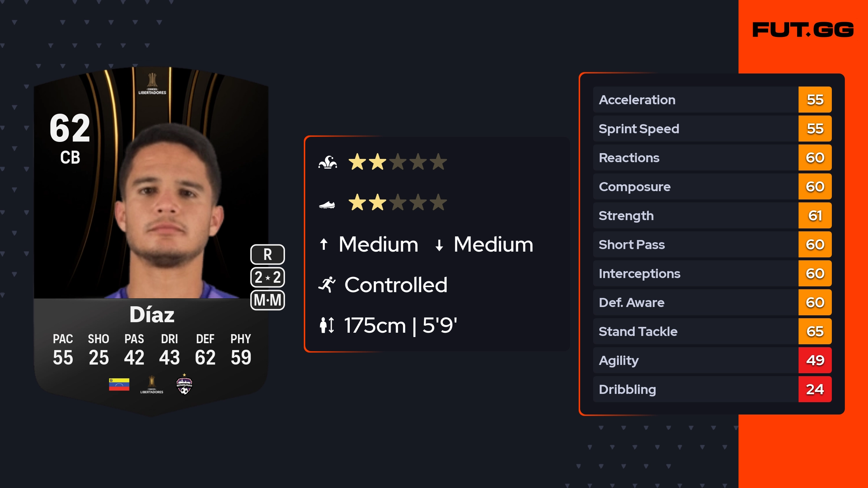Viewport: 868px width, 488px height.
Task: Click the red Dribbling 24 value box
Action: (x=815, y=389)
